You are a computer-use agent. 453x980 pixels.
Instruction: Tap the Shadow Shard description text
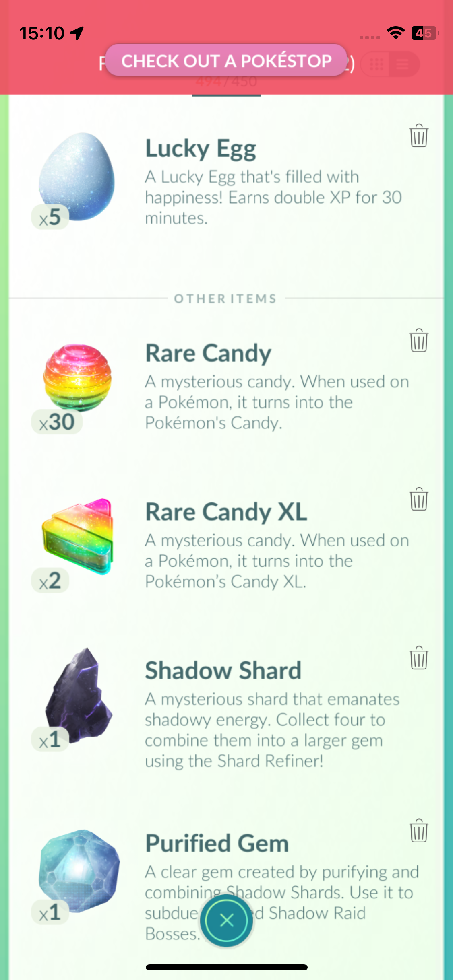coord(272,730)
